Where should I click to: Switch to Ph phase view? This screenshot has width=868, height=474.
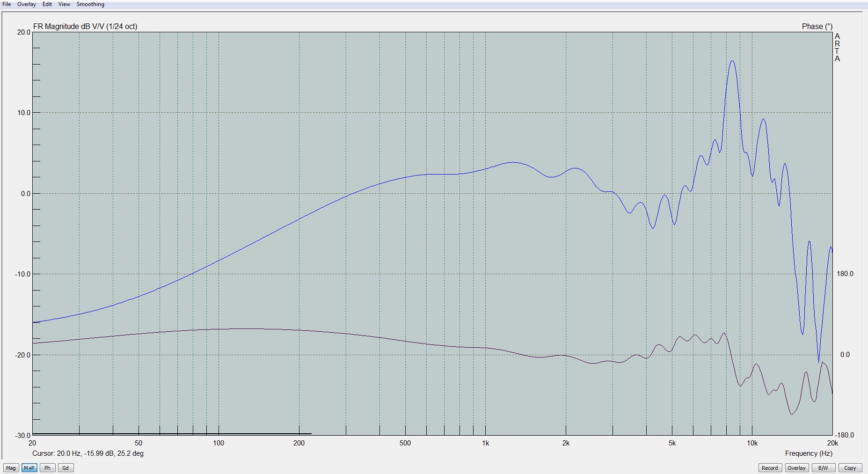[47, 468]
